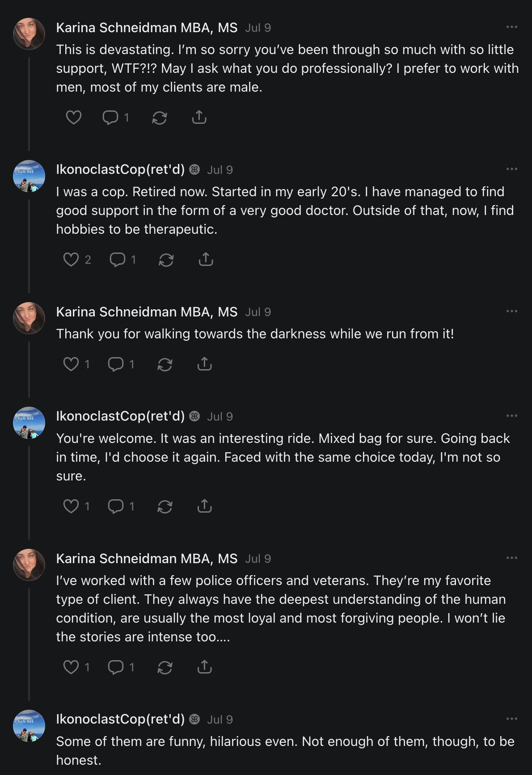
Task: Reply to the 'You're welcome' comment
Action: pyautogui.click(x=116, y=506)
